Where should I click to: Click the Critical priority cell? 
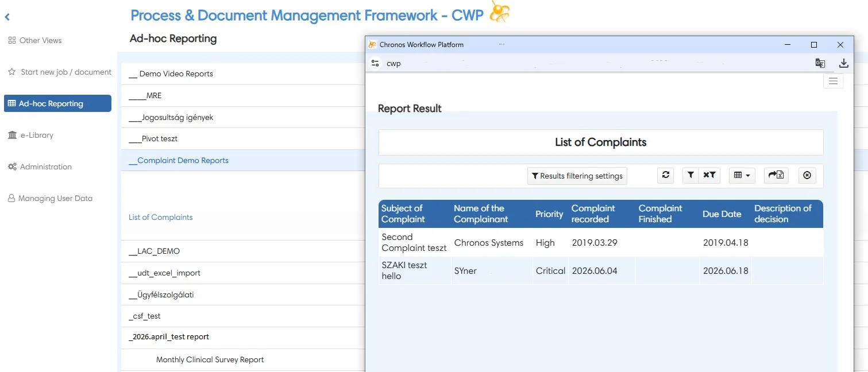pyautogui.click(x=550, y=270)
